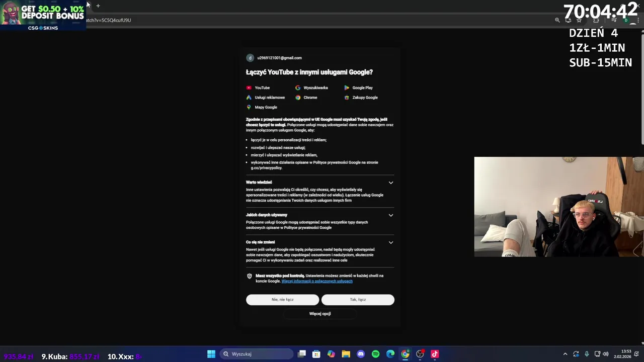The height and width of the screenshot is (362, 644).
Task: Click the YouTube service icon
Action: (x=249, y=87)
